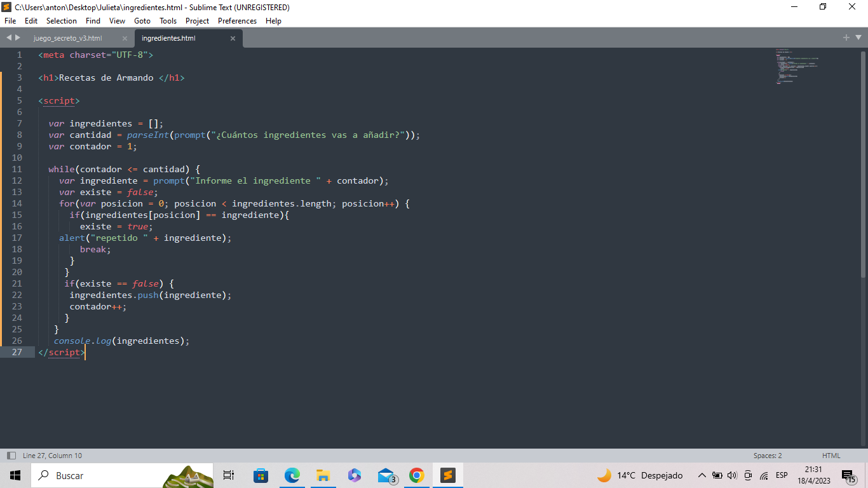Open the Selection menu
The width and height of the screenshot is (868, 488).
point(62,21)
